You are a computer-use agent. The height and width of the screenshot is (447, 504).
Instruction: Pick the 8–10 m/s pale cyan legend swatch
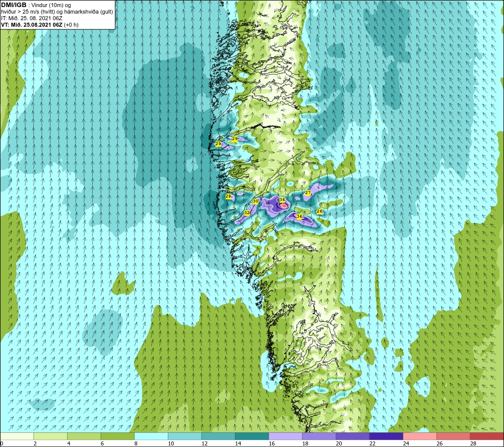coord(151,436)
